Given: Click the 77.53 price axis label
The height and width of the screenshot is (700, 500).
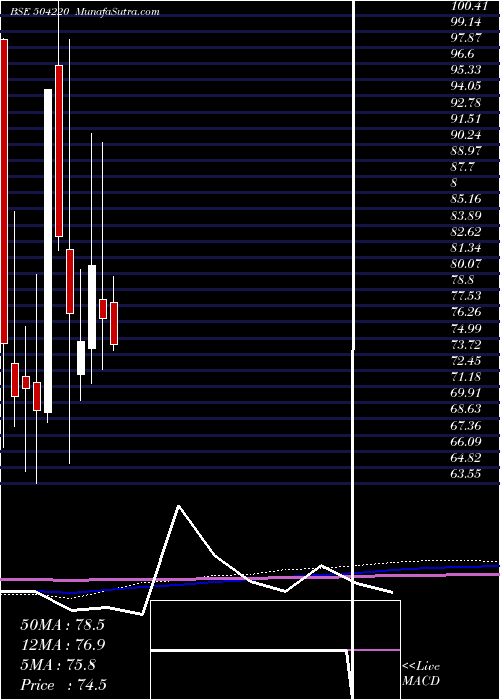Looking at the screenshot, I should click(x=466, y=296).
